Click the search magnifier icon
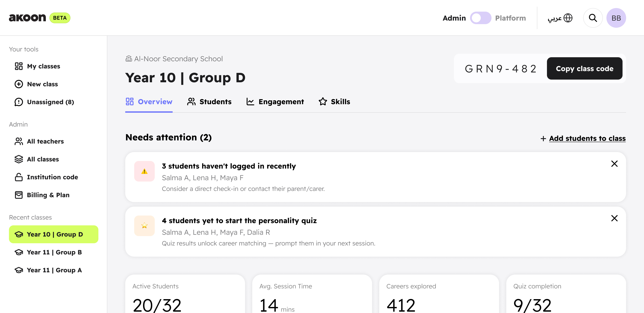 593,18
